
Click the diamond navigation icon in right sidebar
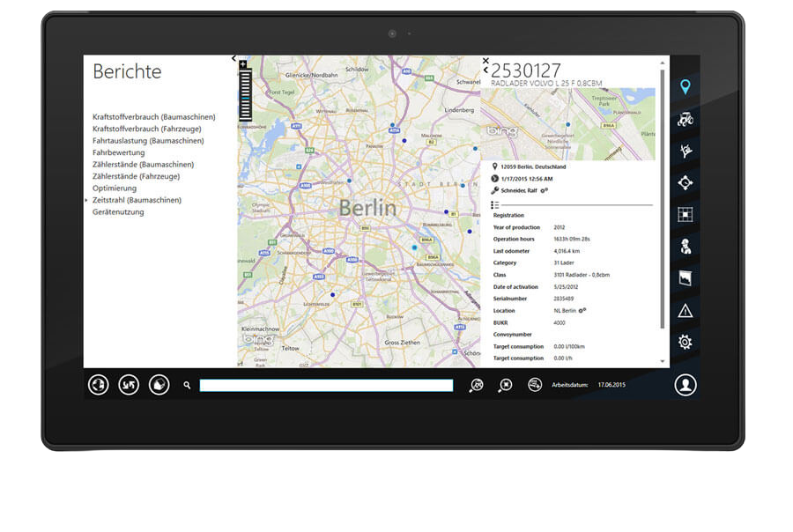pyautogui.click(x=686, y=185)
